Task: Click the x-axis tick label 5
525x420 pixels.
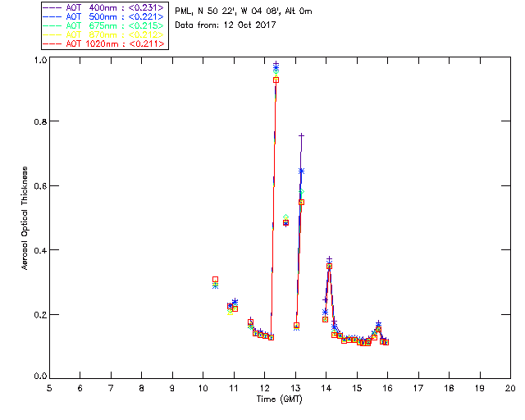Action: (x=49, y=388)
